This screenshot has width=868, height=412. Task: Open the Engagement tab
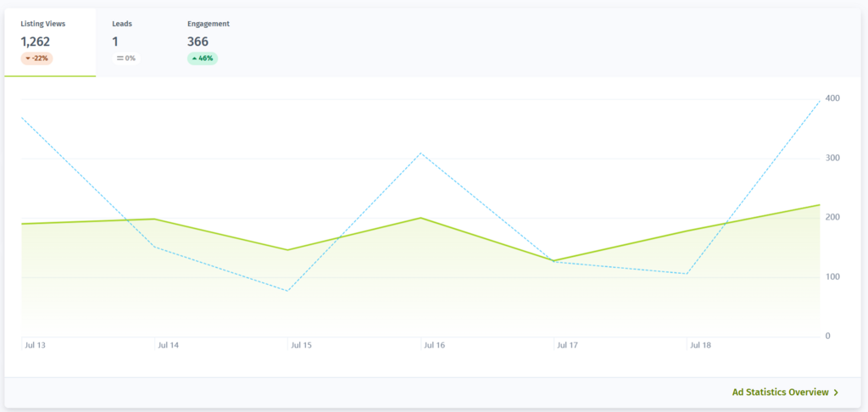point(209,42)
